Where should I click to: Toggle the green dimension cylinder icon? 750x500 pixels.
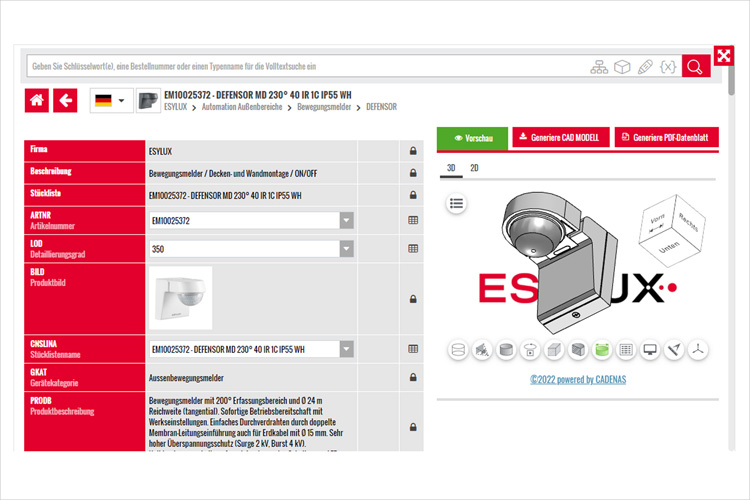pos(602,350)
